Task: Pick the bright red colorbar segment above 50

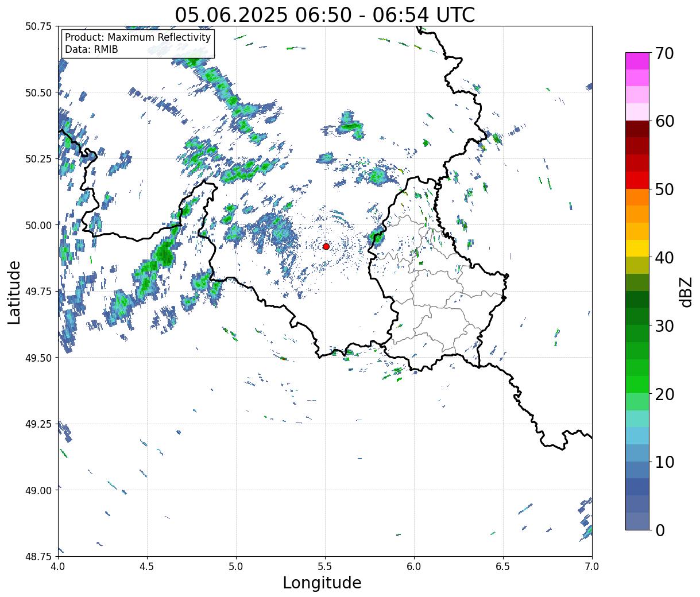Action: 637,180
